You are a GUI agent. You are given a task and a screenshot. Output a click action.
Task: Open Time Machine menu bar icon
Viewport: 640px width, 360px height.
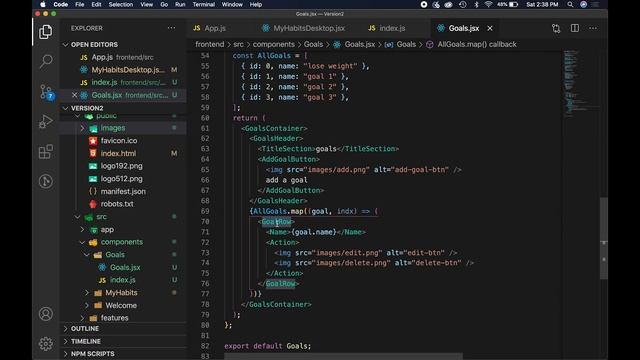(462, 4)
